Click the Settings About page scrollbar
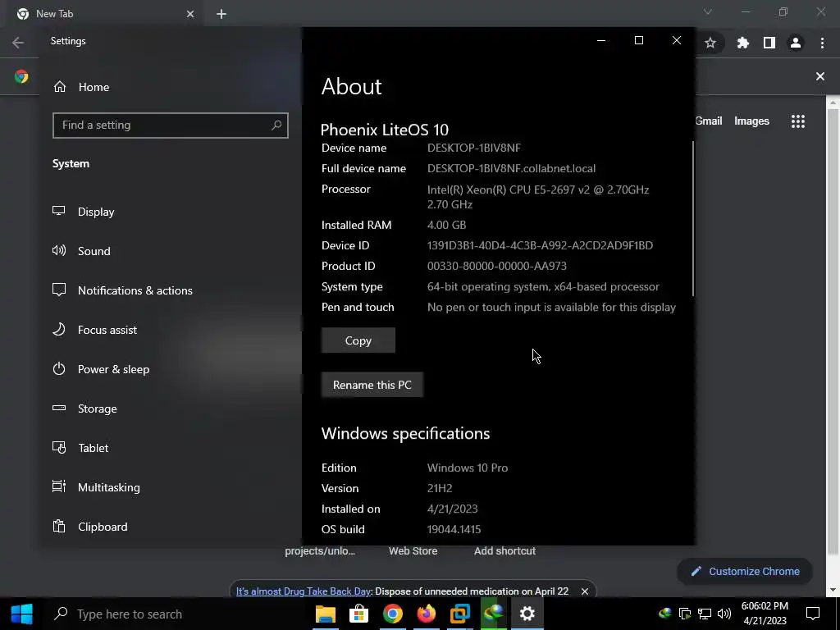Viewport: 840px width, 630px height. (x=693, y=218)
